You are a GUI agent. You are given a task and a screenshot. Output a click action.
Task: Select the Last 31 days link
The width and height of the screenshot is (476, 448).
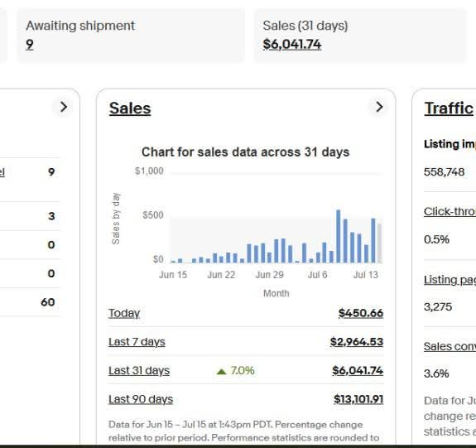click(x=139, y=370)
